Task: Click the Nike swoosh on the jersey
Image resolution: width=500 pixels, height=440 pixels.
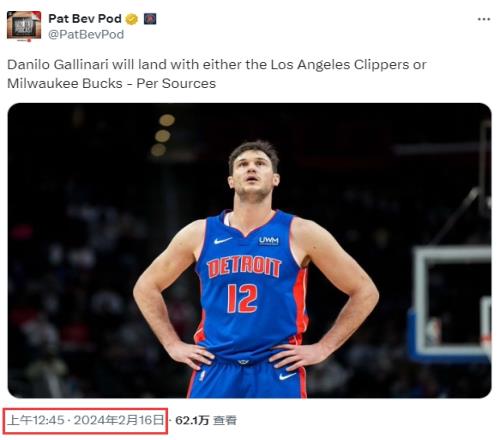Action: tap(222, 240)
